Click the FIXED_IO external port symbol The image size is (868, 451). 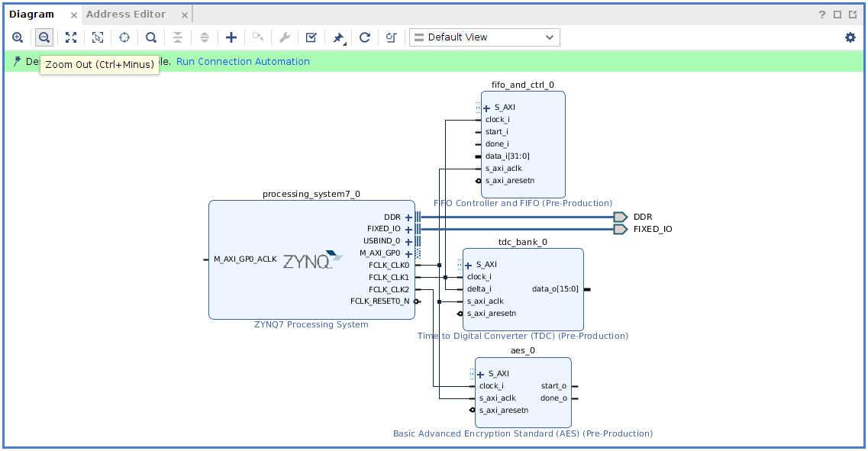620,230
